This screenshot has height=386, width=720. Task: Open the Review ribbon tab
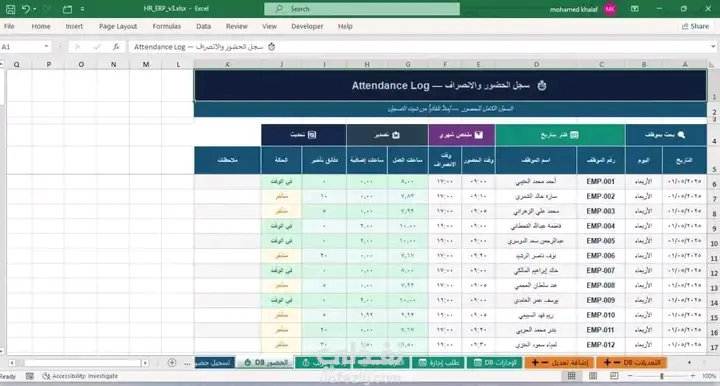[x=236, y=26]
